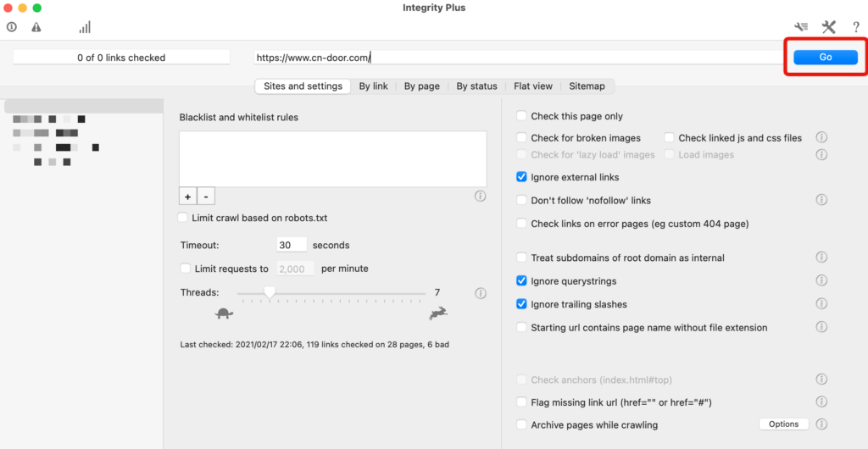Select the Sites and settings tab

coord(303,86)
